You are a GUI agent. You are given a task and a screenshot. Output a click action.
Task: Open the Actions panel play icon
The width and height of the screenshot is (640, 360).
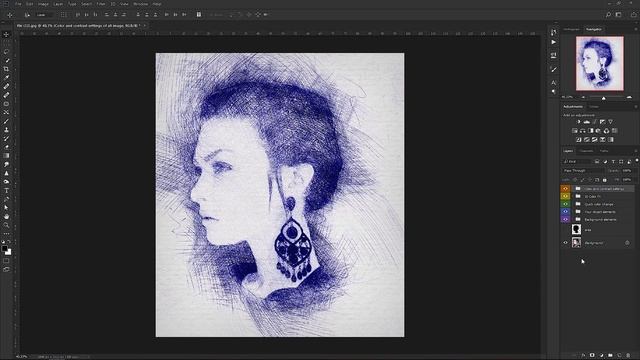pos(553,42)
